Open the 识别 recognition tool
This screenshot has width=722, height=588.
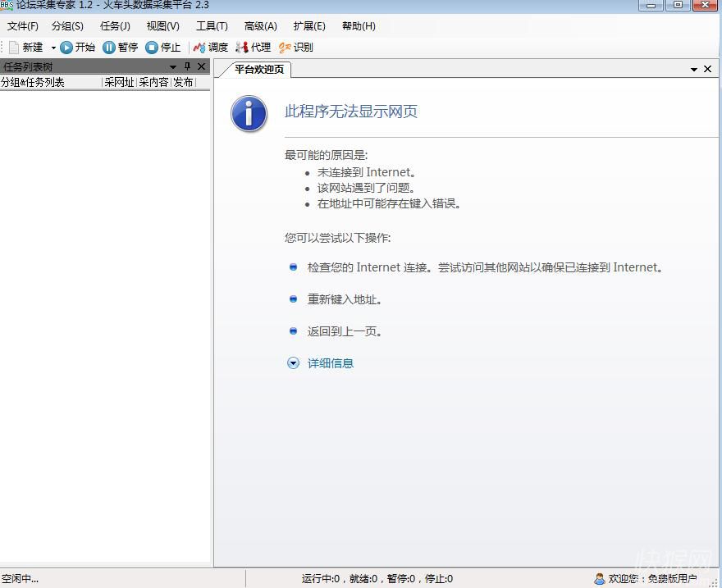tap(295, 48)
